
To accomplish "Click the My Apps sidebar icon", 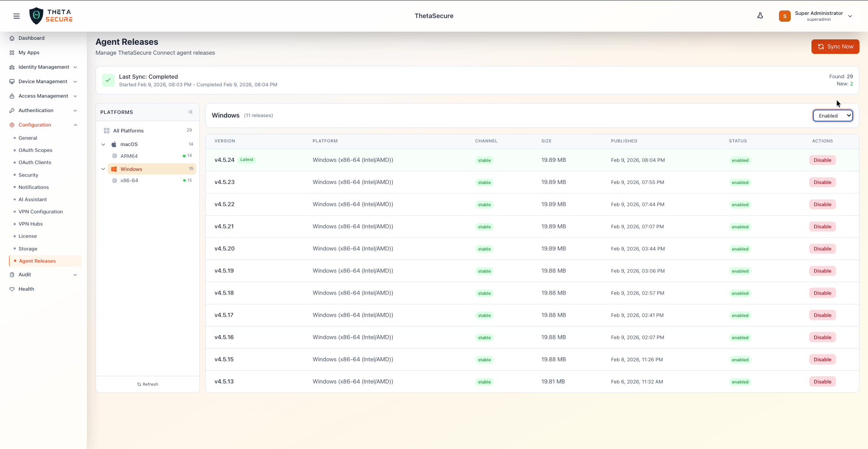I will 12,52.
